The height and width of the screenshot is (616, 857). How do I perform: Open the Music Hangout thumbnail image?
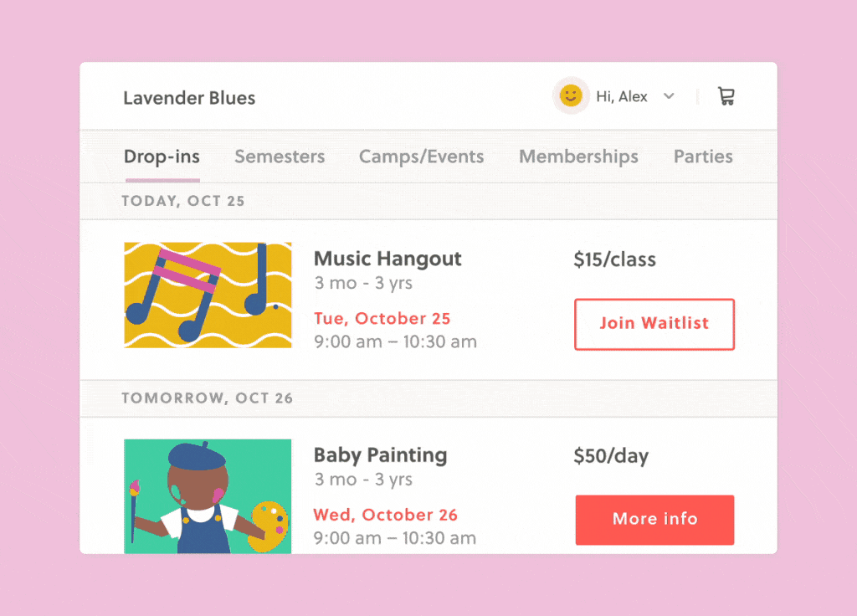tap(208, 295)
